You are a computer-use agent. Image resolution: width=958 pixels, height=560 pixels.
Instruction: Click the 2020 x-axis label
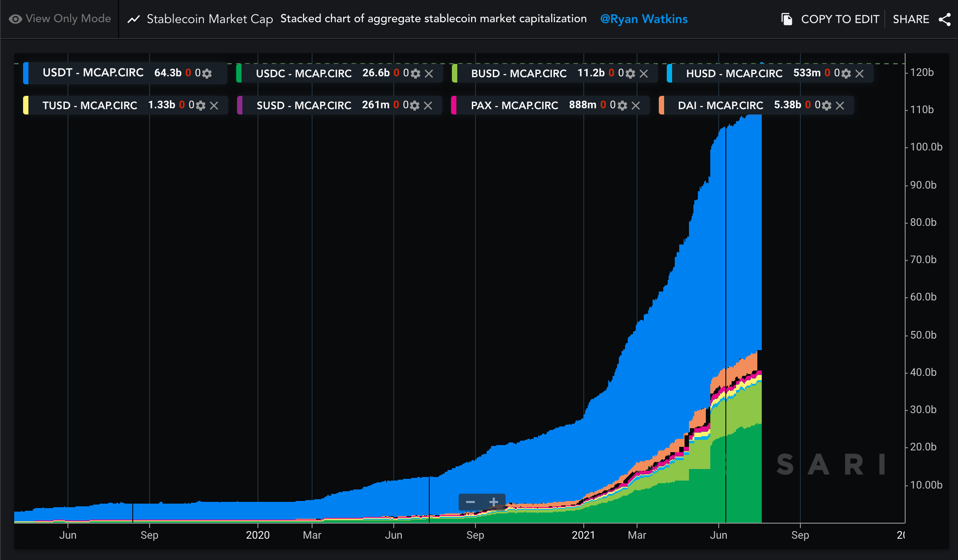(x=258, y=535)
